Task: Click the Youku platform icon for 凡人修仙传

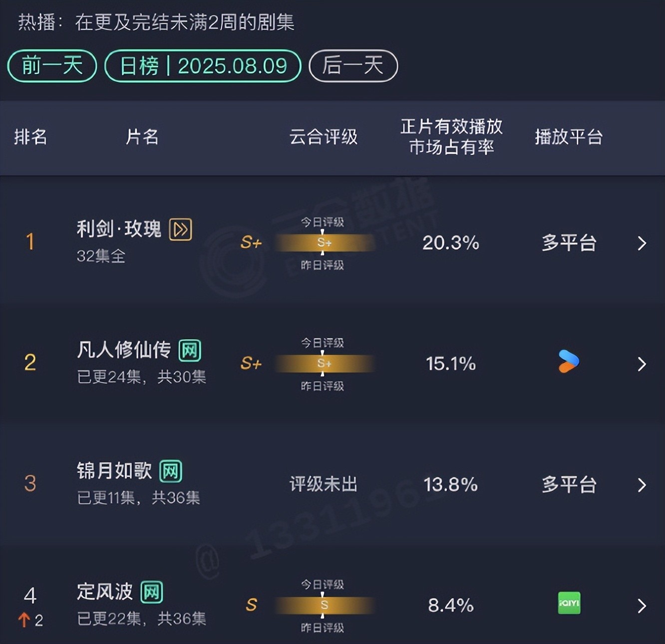Action: [x=569, y=361]
